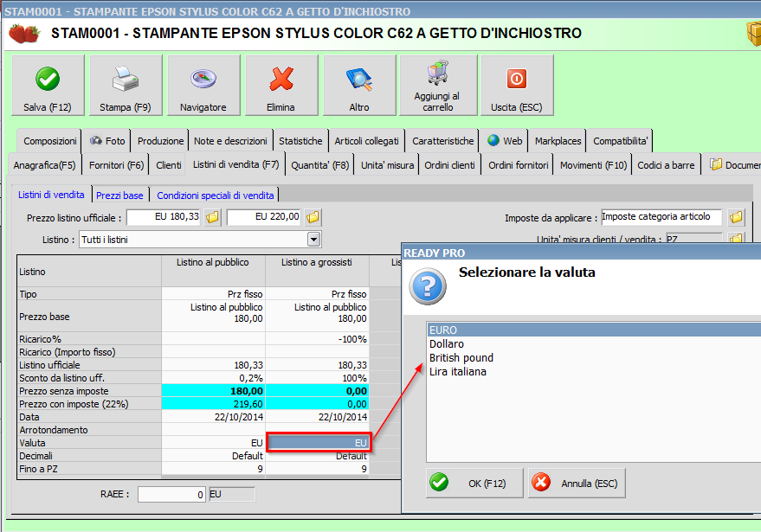Click the RAEE value input field
761x532 pixels.
171,494
